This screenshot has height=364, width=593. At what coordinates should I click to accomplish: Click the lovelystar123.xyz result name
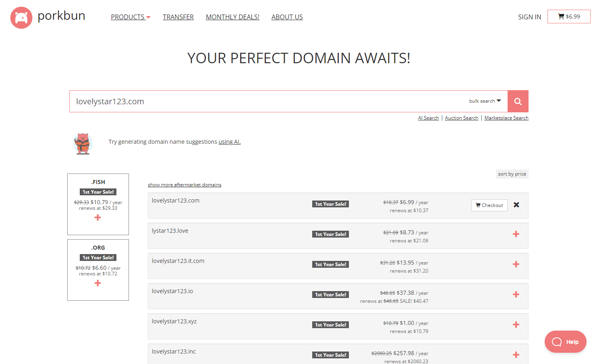174,321
